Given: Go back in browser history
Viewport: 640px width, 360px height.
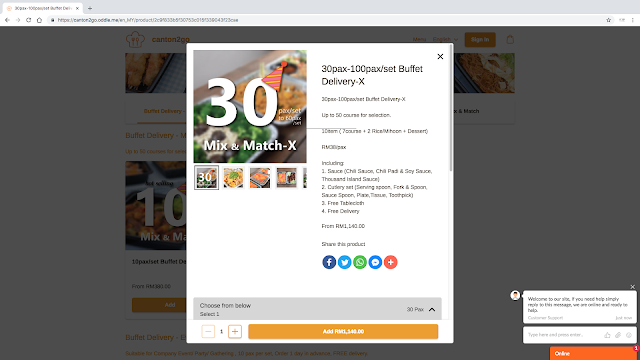Looking at the screenshot, I should 7,20.
